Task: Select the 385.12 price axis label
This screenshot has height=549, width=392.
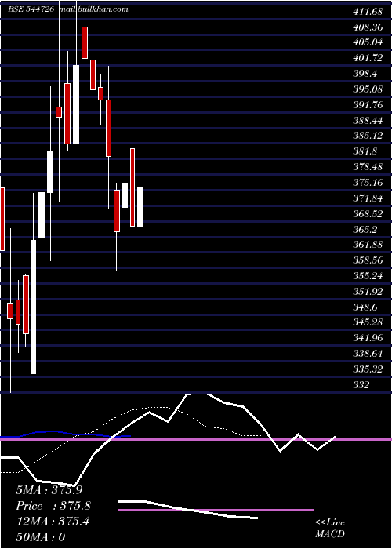Action: [x=368, y=136]
